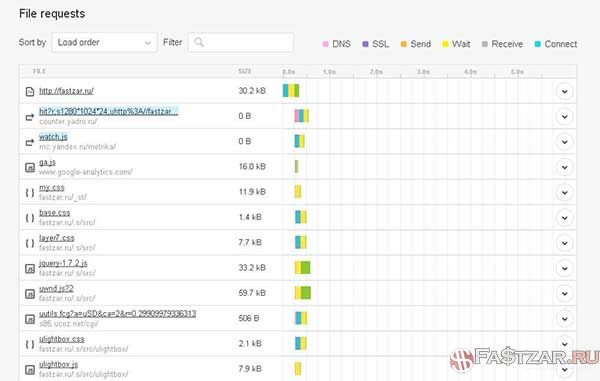Open the ga.js file link
The width and height of the screenshot is (600, 381).
(47, 162)
